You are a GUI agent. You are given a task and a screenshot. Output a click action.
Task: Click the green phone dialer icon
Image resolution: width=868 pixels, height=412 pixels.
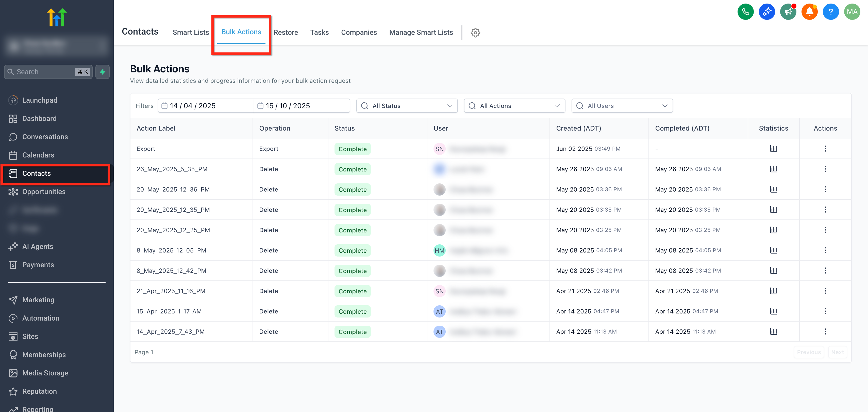coord(745,12)
